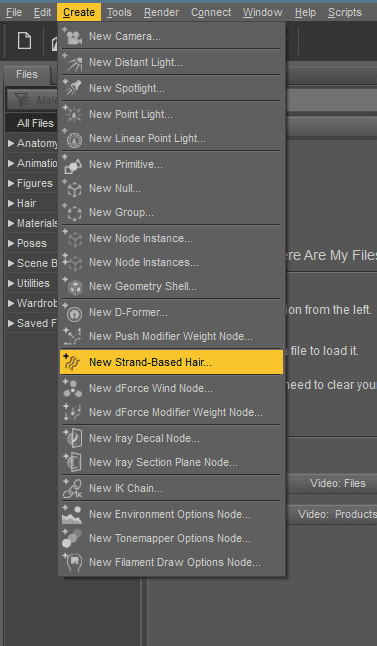Click the dForce Modifier Weight Node icon
This screenshot has height=646, width=377.
[x=73, y=412]
